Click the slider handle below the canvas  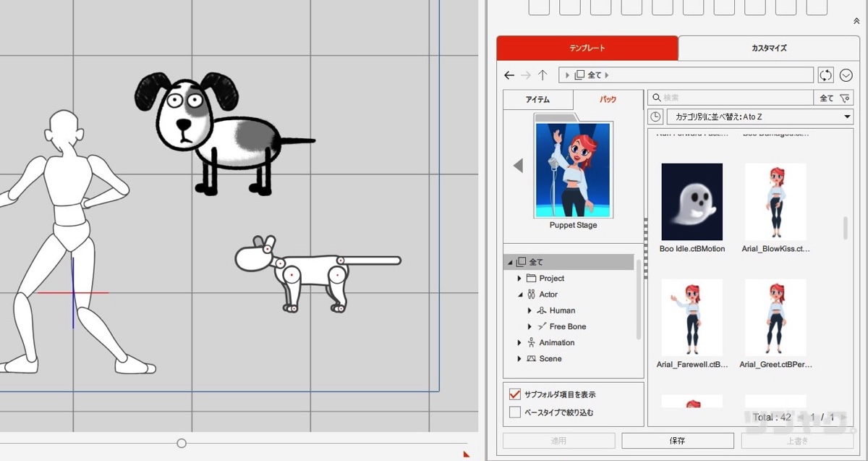point(182,443)
